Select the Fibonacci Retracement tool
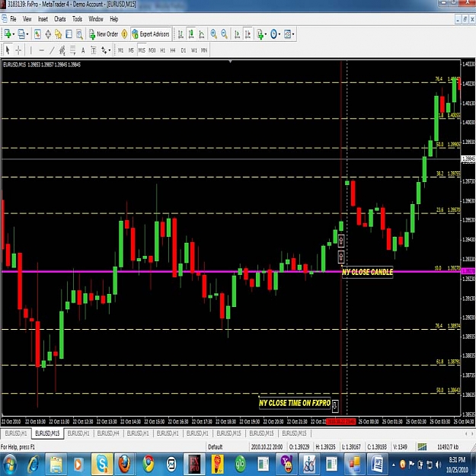This screenshot has height=476, width=476. click(73, 50)
